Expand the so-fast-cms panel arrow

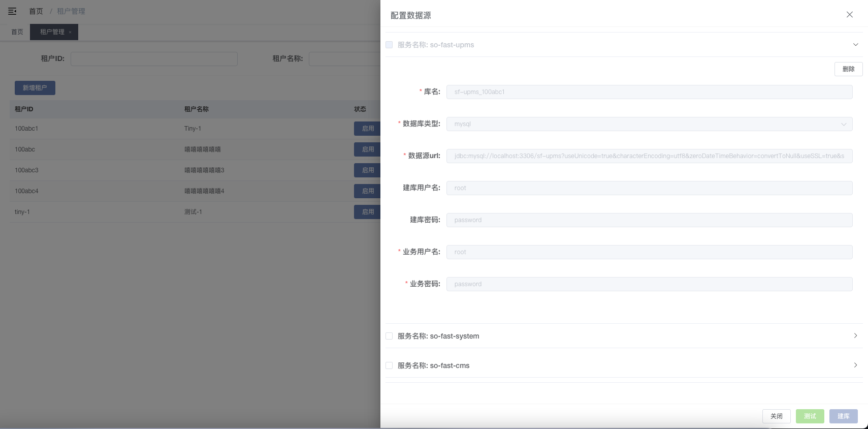855,365
